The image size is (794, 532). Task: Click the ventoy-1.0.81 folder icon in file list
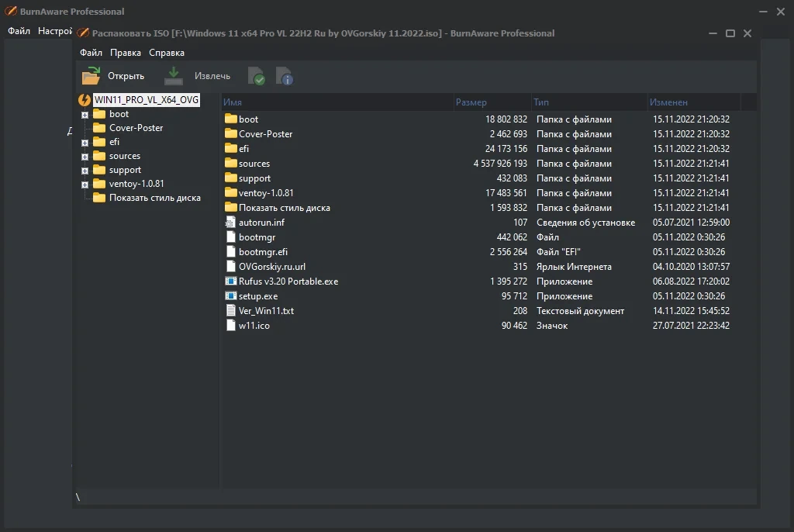pyautogui.click(x=231, y=192)
